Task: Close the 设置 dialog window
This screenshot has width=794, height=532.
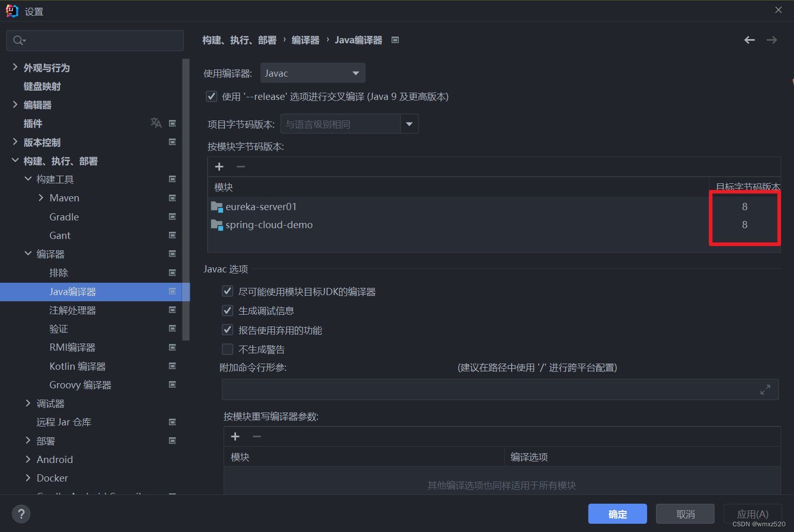Action: click(779, 10)
